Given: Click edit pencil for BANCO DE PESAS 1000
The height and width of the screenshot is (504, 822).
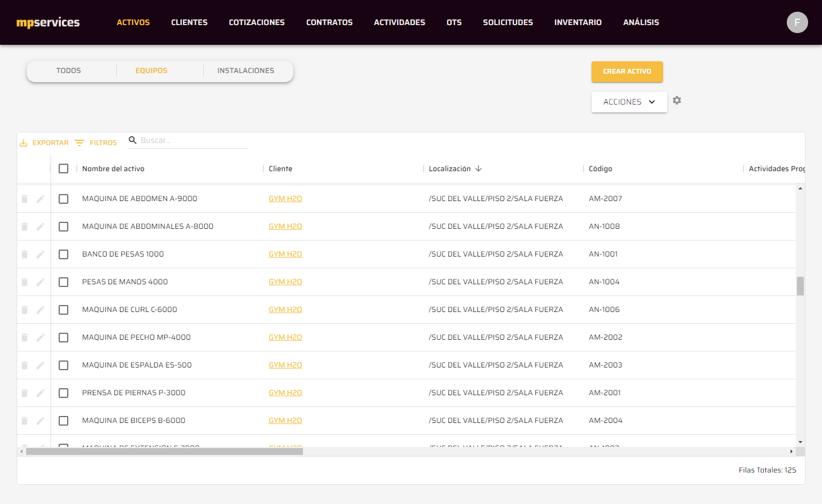Looking at the screenshot, I should (41, 254).
